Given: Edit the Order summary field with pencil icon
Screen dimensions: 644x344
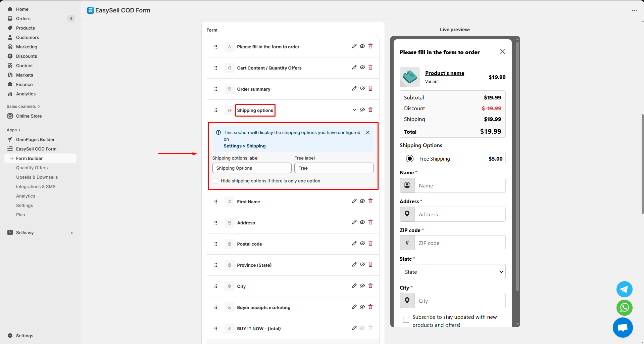Looking at the screenshot, I should click(x=354, y=89).
